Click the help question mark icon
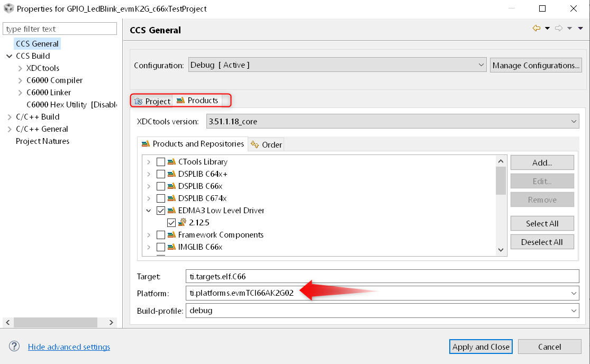Viewport: 590px width, 364px height. point(14,347)
